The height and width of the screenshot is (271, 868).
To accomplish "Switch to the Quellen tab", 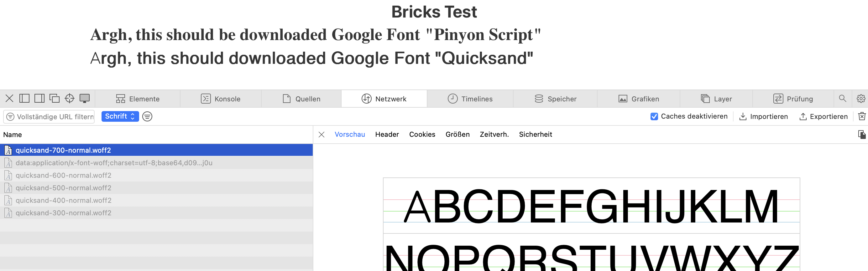I will click(x=301, y=99).
